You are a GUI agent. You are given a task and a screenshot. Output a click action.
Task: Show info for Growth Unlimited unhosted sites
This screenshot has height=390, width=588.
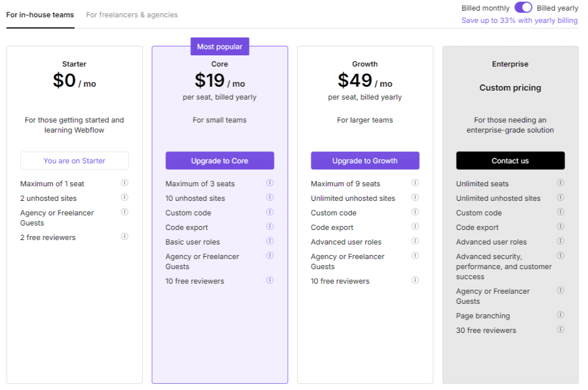(x=415, y=198)
